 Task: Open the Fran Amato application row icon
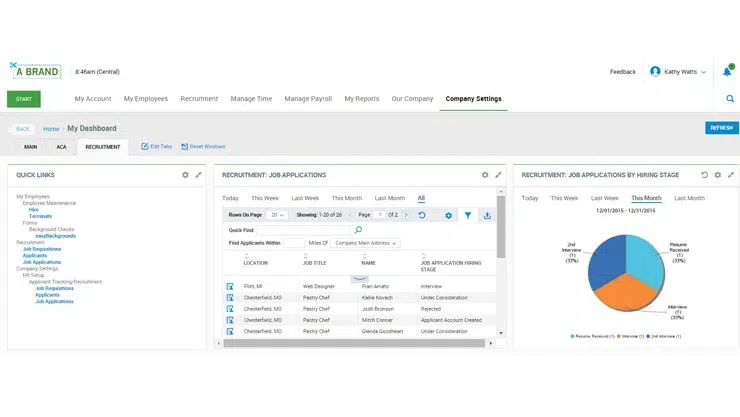(x=229, y=287)
